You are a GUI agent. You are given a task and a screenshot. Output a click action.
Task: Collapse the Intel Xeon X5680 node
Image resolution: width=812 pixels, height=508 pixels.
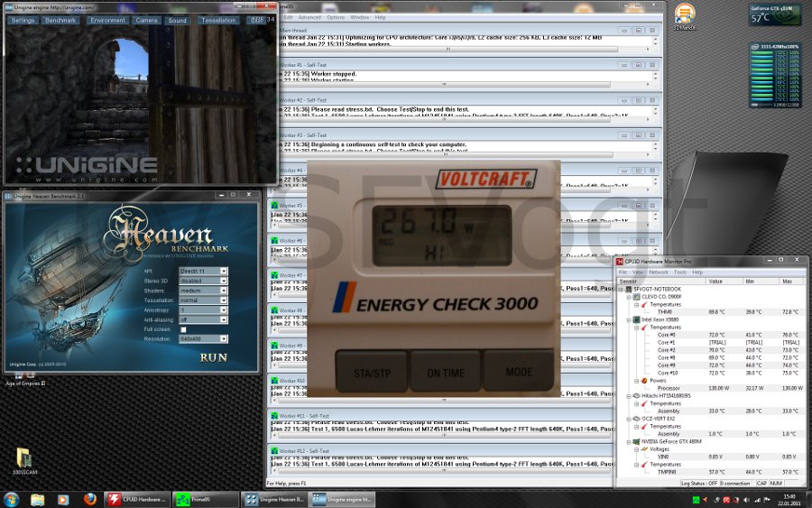[x=629, y=320]
